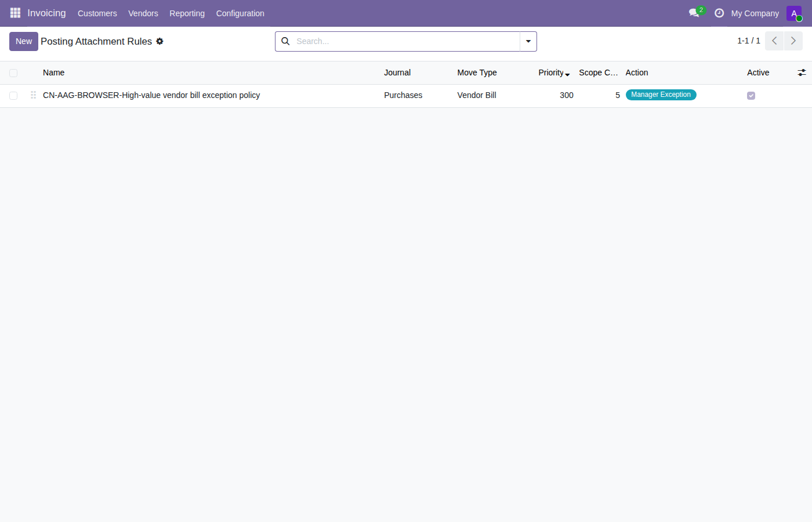Open the conversations chat icon

point(694,13)
